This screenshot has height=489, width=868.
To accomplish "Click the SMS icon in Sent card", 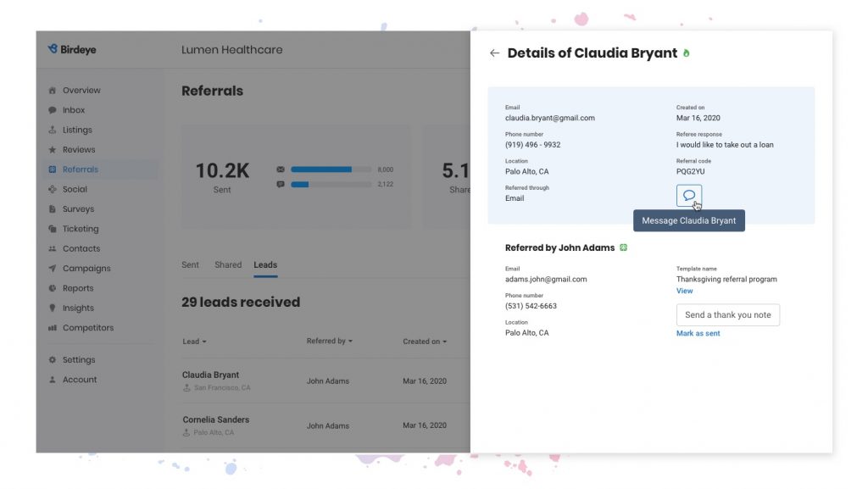I will point(281,184).
